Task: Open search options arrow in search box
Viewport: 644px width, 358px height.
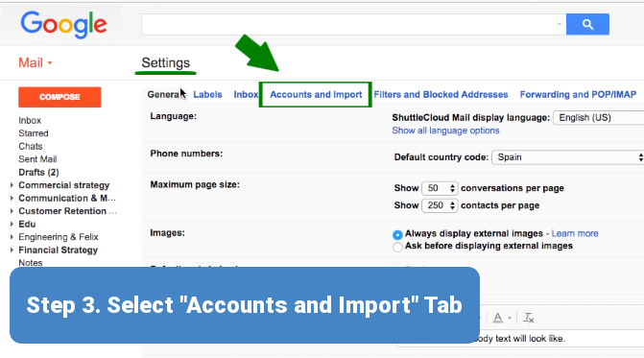Action: [559, 24]
